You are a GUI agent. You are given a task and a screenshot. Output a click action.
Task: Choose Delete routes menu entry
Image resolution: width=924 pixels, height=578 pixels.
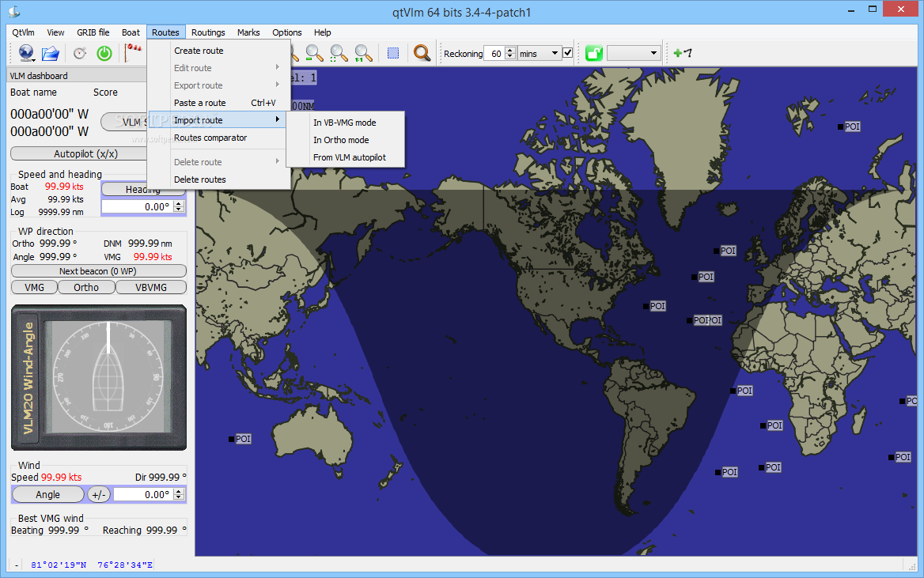pos(217,179)
